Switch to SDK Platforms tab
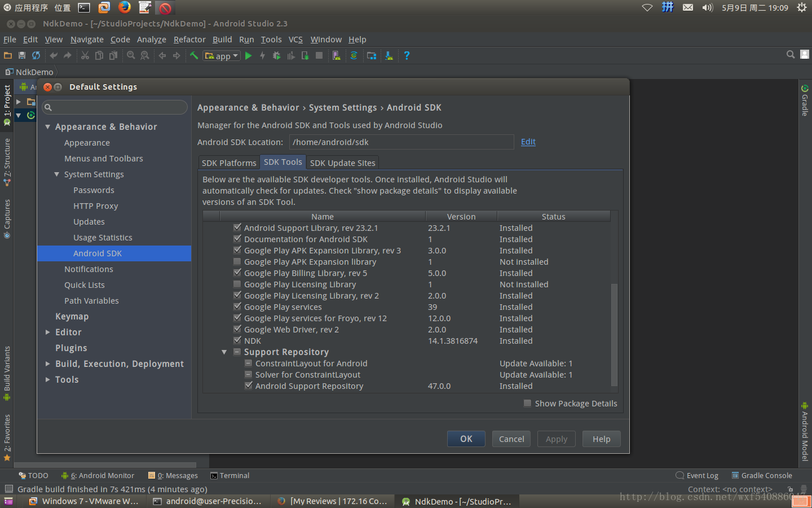Screen dimensions: 812x508 [229, 163]
